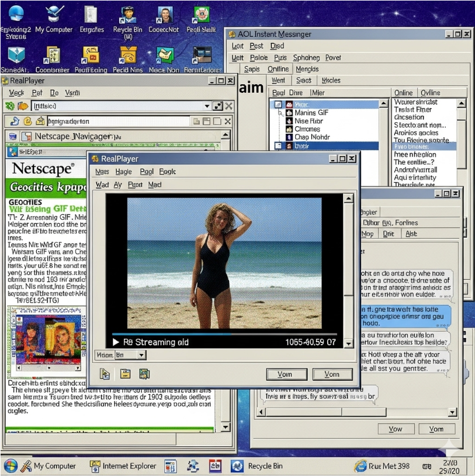Click the folder icon in RealPlayer toolbar
Screen dimensions: 475x476
(124, 374)
